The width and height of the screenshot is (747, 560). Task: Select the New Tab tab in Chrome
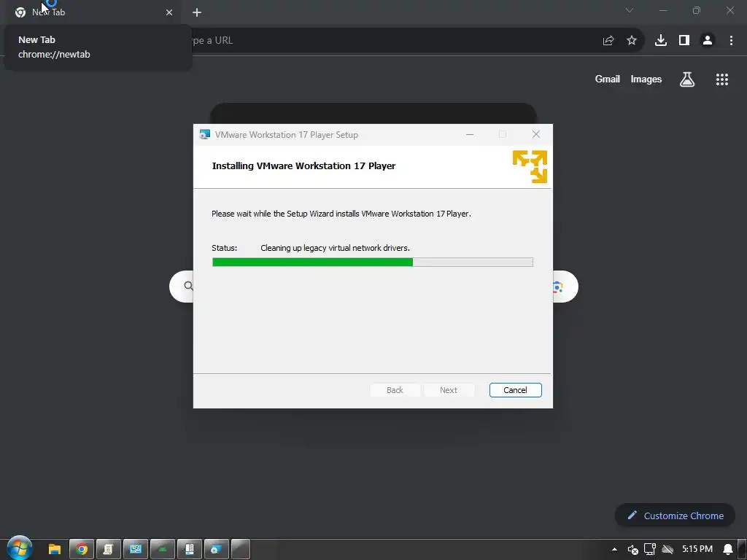coord(93,12)
